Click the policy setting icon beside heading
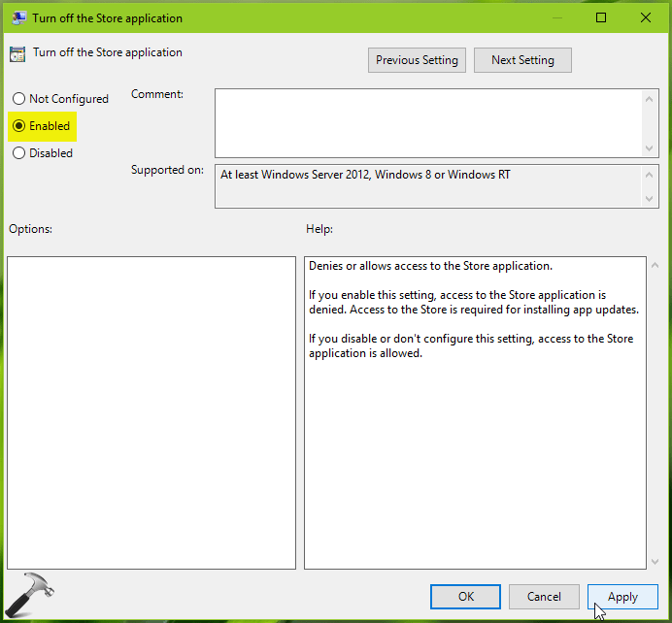 pos(17,54)
